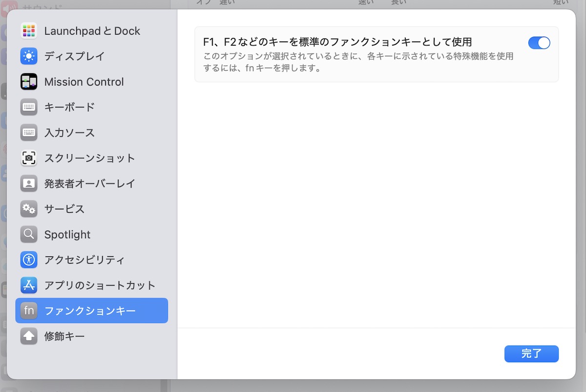Click the 修飾キー up-arrow icon
586x392 pixels.
point(29,336)
